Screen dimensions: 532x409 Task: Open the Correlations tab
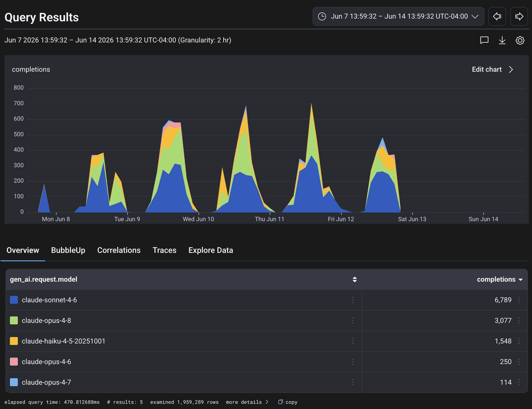119,250
